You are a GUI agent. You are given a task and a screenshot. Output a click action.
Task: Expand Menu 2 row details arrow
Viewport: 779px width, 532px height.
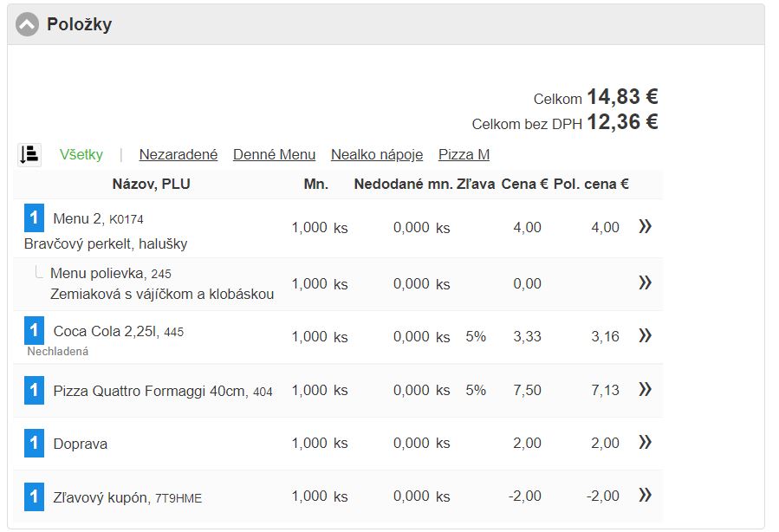tap(645, 227)
